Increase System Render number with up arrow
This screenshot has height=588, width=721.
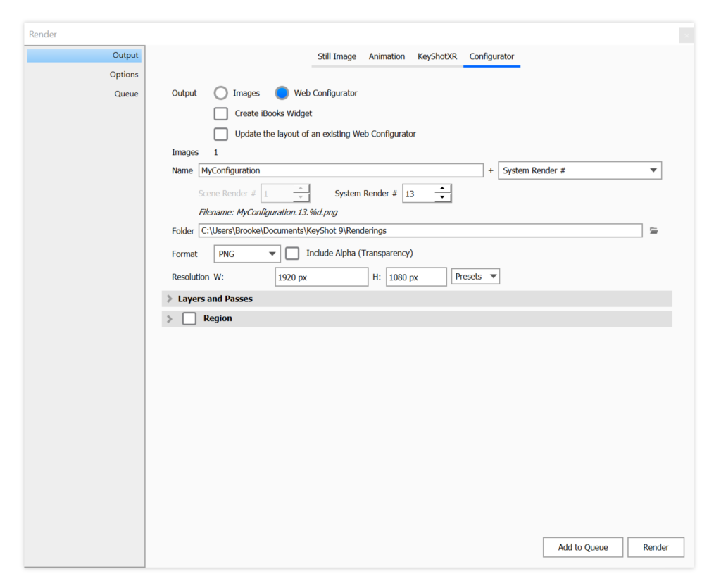442,189
